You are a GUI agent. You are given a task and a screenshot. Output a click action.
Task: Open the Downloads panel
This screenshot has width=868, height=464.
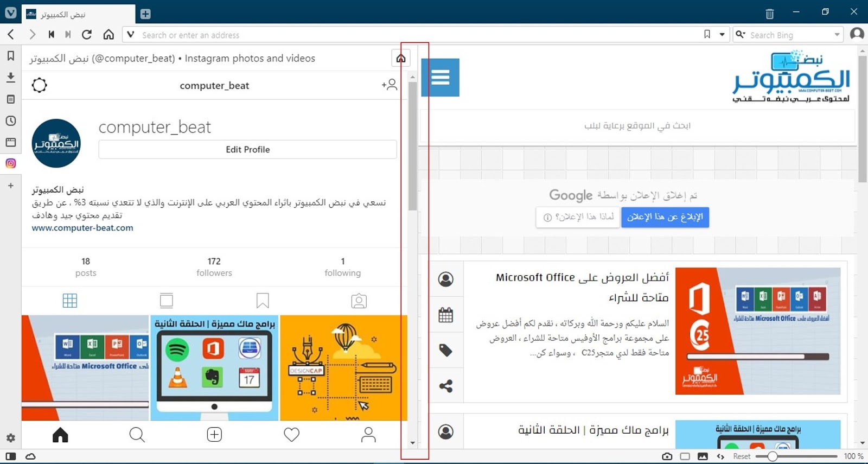tap(10, 78)
